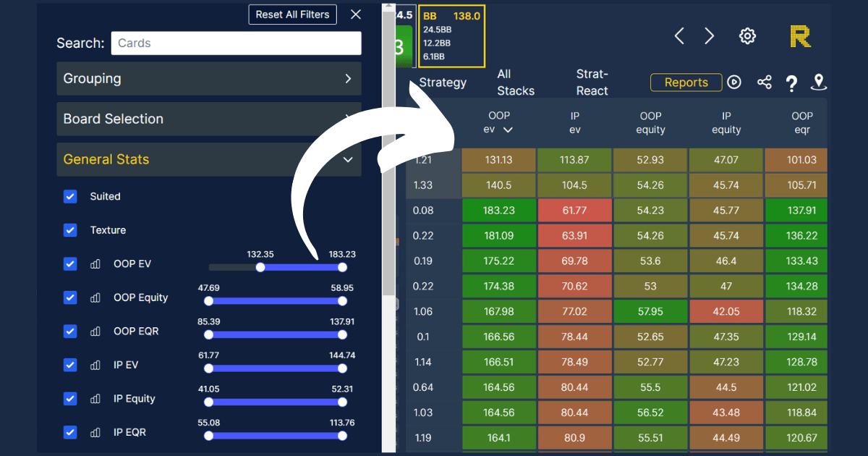Expand the Grouping section

click(208, 79)
